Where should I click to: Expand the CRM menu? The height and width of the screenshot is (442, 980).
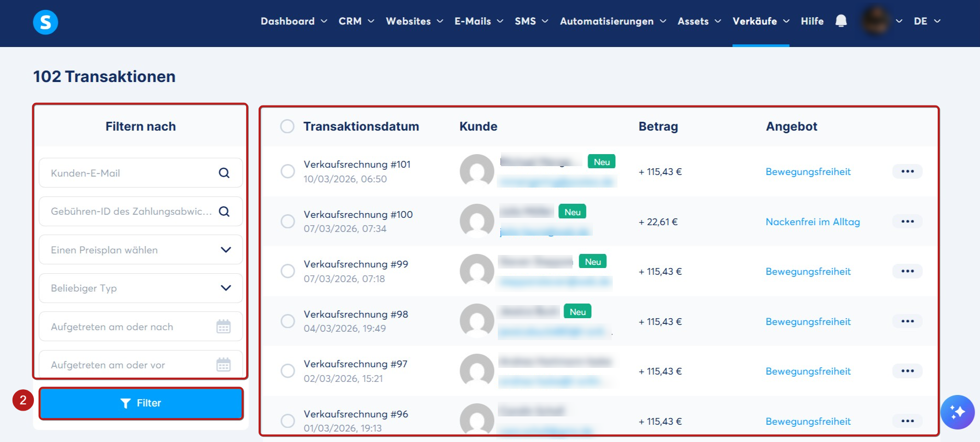[x=356, y=21]
